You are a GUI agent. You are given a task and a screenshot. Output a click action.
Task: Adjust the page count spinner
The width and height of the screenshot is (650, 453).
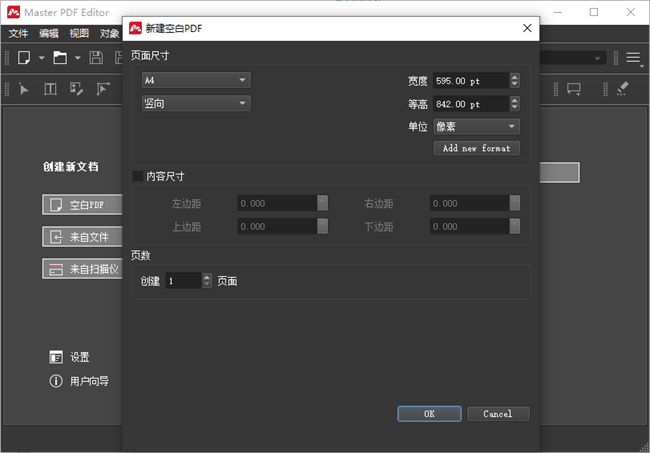tap(207, 281)
